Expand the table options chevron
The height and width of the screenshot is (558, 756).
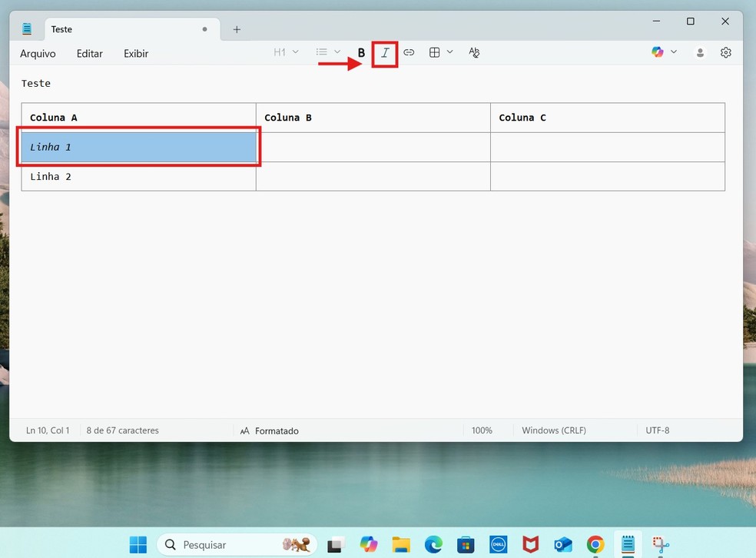tap(450, 52)
